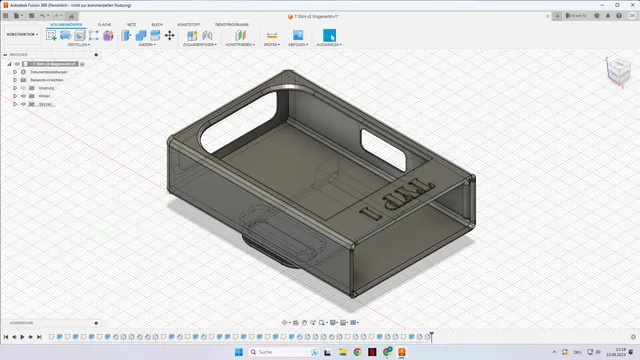Click the Measure ruler icon under PRÜFEN

(x=272, y=36)
